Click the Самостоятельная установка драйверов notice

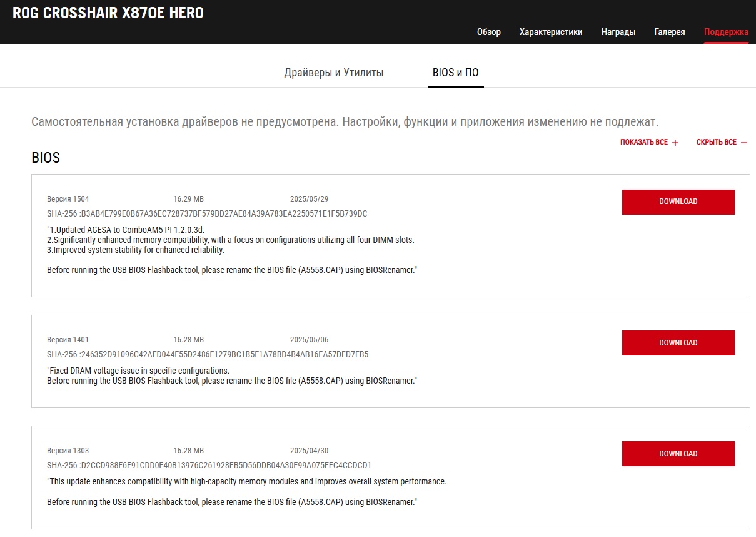345,121
